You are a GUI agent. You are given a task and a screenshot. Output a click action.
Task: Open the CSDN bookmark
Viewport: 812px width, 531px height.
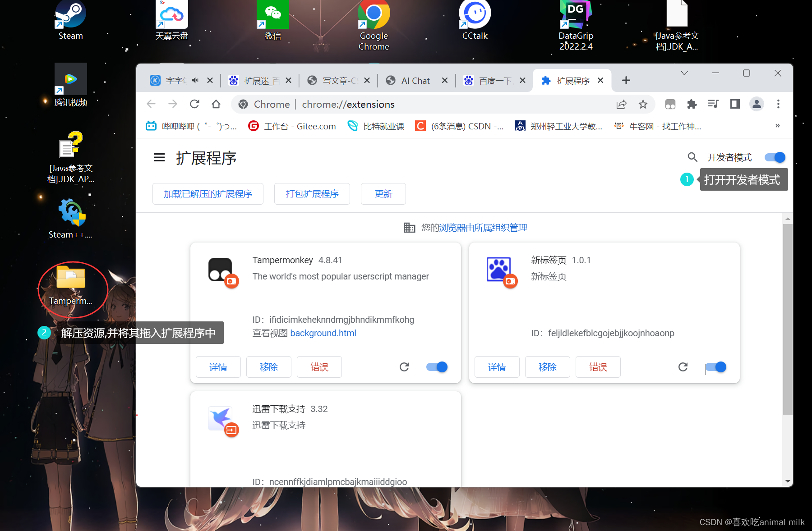click(x=460, y=126)
